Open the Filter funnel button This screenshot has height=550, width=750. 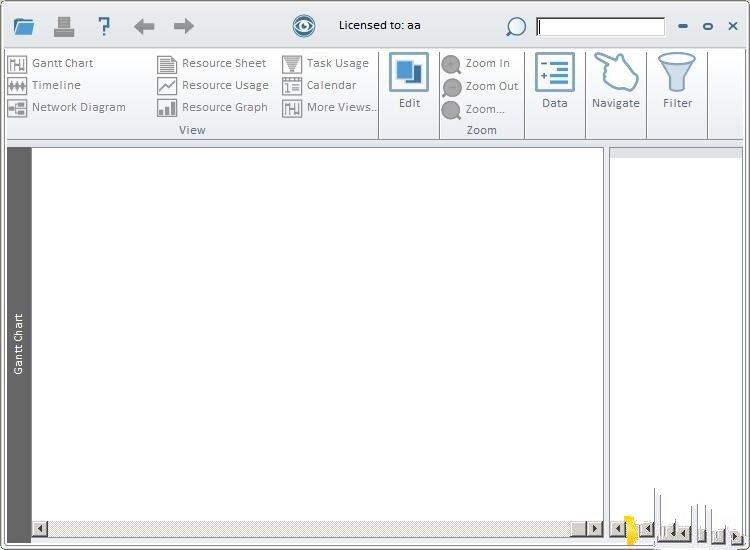pos(677,81)
